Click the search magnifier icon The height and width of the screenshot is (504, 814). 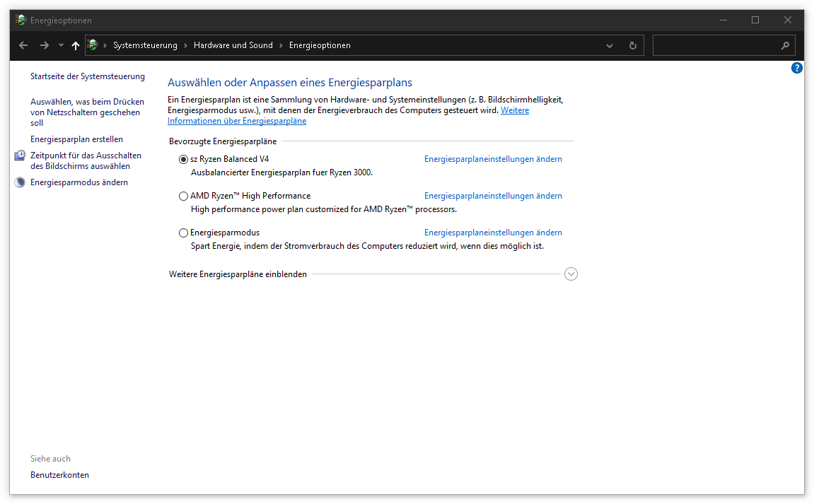coord(785,46)
